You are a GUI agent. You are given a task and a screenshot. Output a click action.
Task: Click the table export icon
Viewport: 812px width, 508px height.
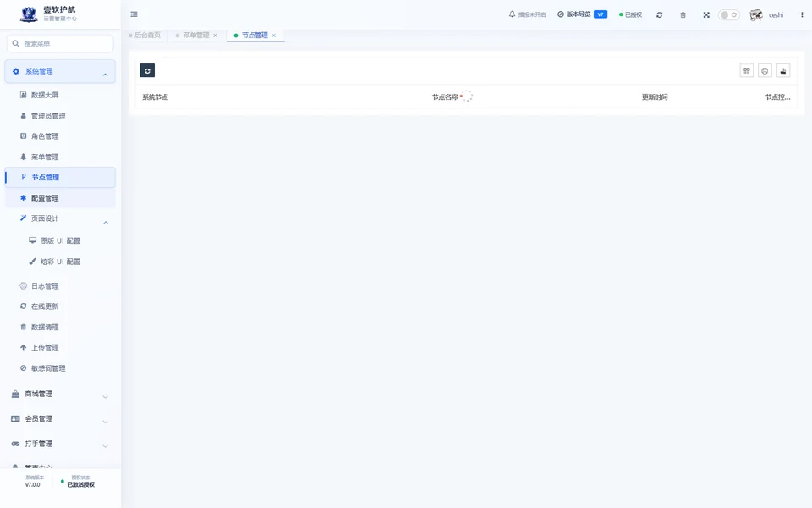click(x=783, y=70)
